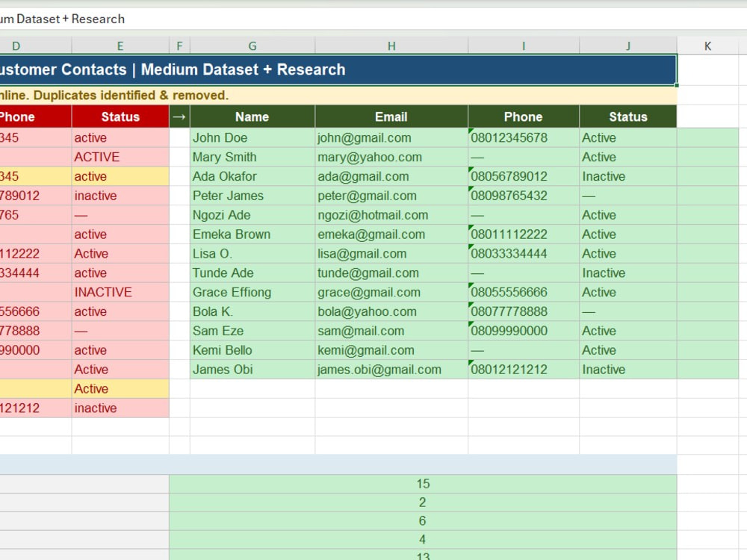Image resolution: width=747 pixels, height=560 pixels.
Task: Select phone cell 08056789012
Action: [524, 176]
